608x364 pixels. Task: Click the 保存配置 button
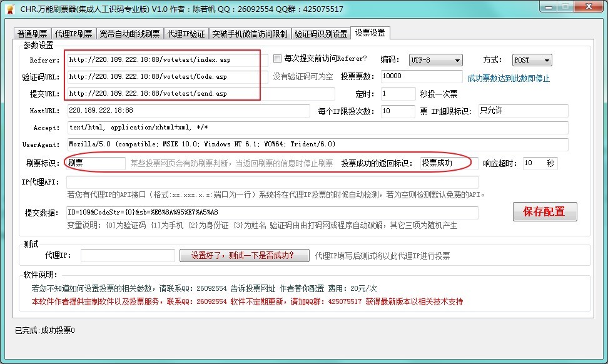(545, 211)
